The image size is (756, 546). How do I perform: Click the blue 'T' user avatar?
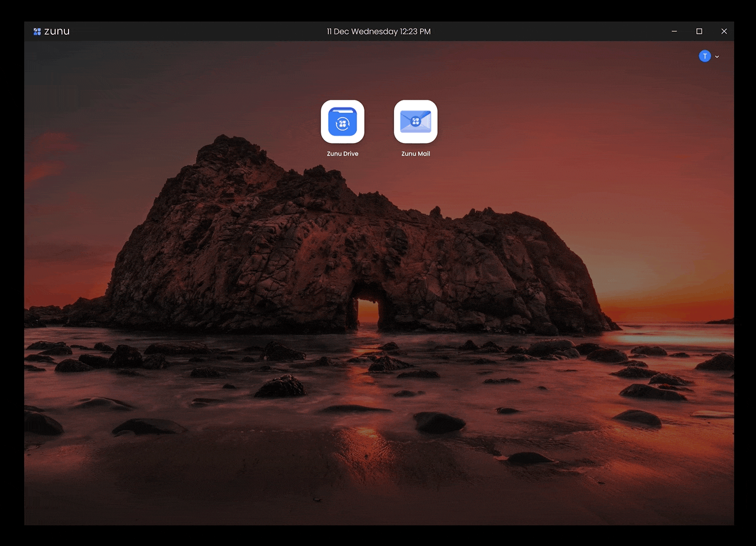click(x=705, y=56)
